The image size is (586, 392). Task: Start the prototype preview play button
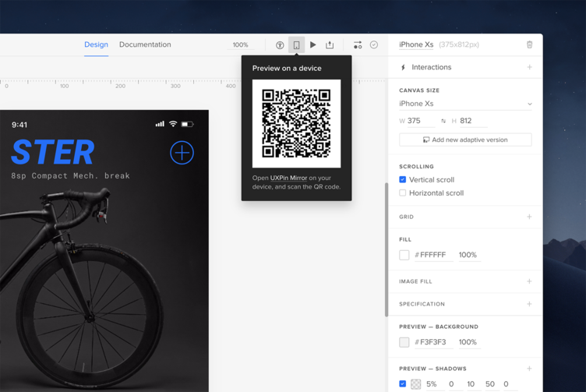point(313,45)
